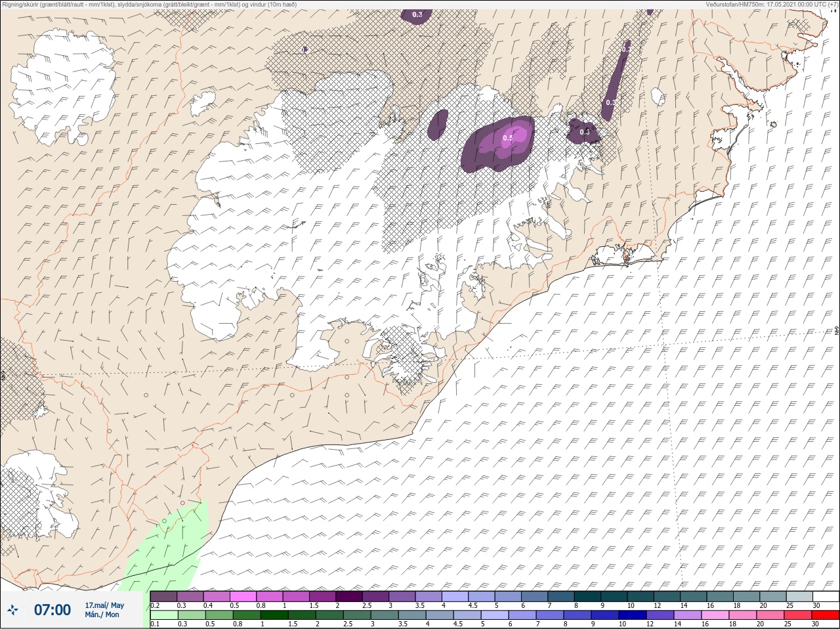840x629 pixels.
Task: Click the '4.5' label under the upper legend
Action: point(472,605)
